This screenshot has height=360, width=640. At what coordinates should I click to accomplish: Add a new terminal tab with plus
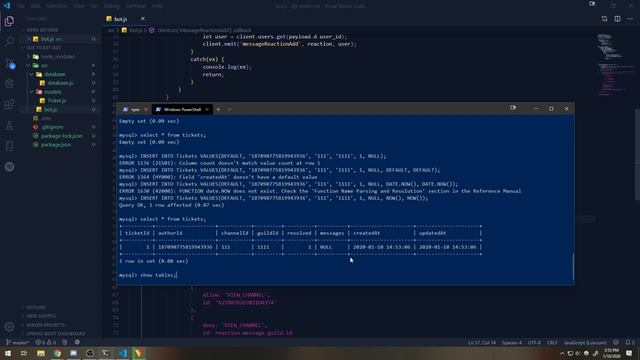tap(218, 109)
